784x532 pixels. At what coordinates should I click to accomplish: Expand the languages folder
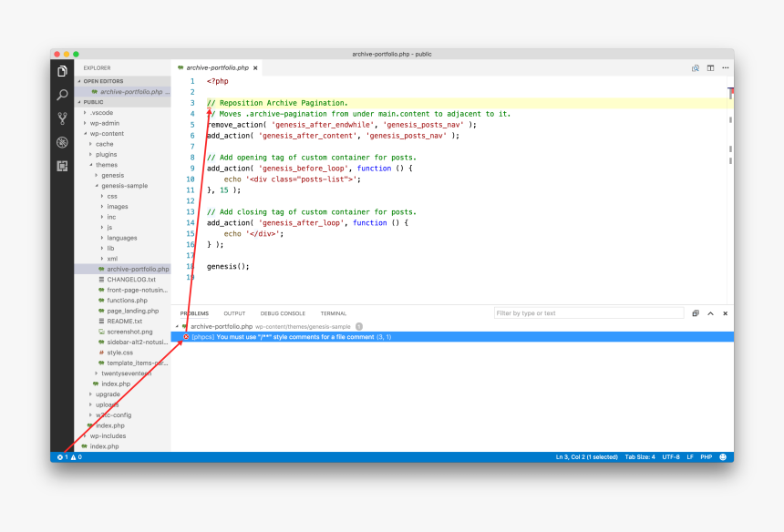(x=122, y=238)
